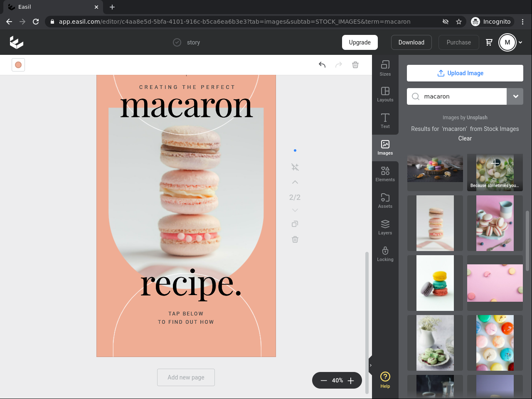The image size is (532, 399).
Task: Open the Chrome menu
Action: pyautogui.click(x=523, y=22)
